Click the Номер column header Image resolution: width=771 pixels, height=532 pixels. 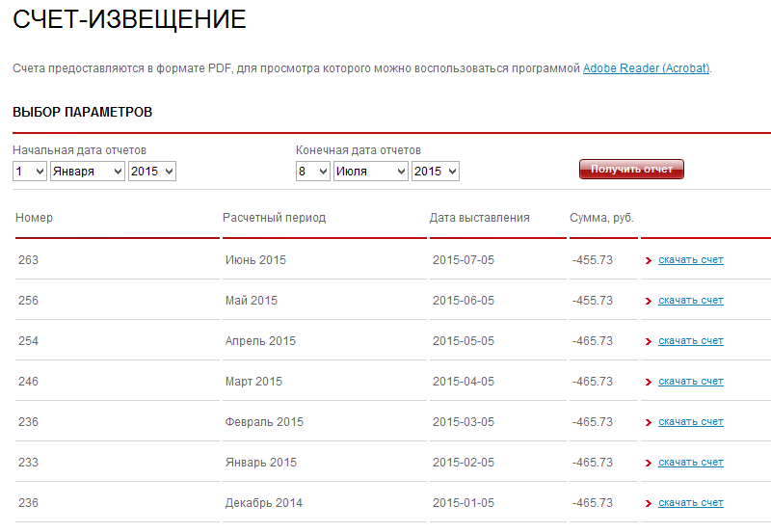(35, 218)
